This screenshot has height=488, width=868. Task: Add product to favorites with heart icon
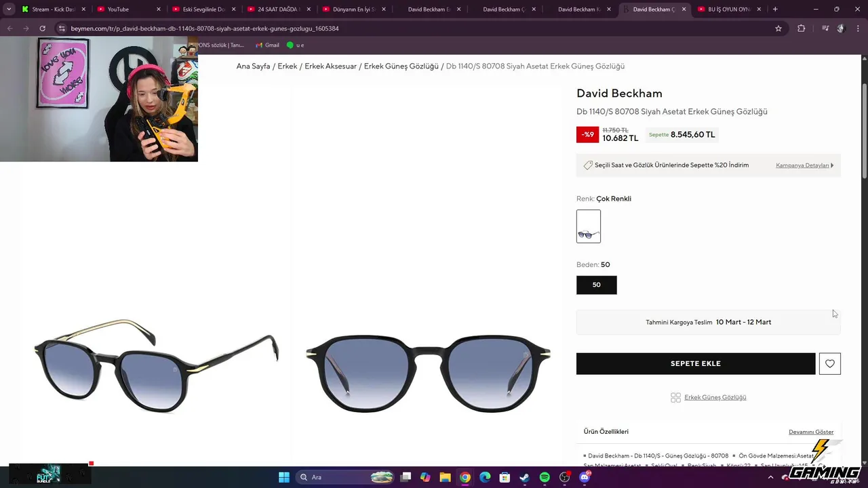tap(830, 363)
